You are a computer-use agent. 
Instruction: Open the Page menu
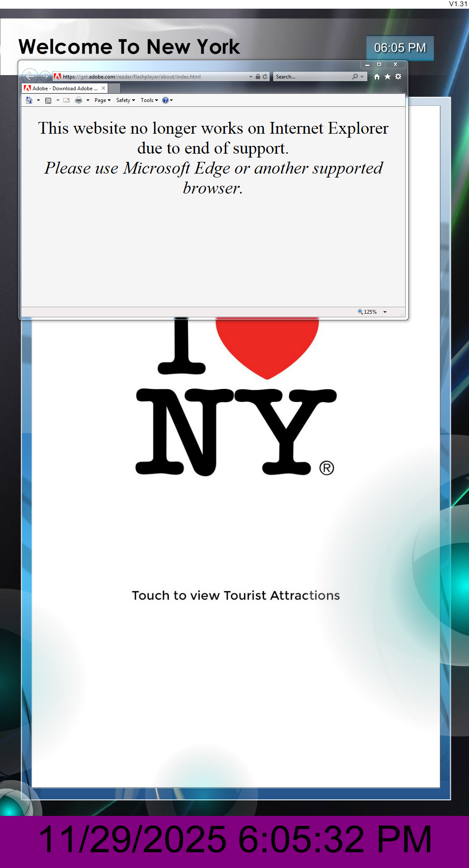pos(102,100)
